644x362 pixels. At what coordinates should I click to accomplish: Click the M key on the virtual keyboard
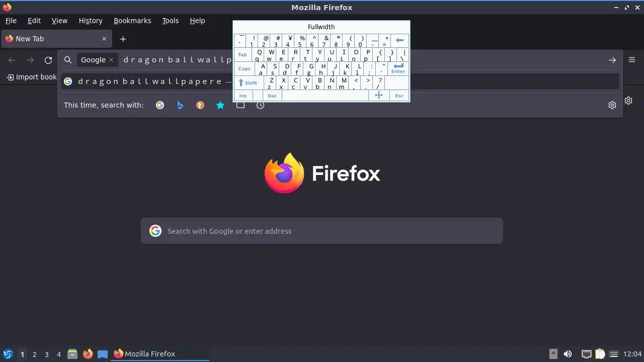tap(343, 83)
